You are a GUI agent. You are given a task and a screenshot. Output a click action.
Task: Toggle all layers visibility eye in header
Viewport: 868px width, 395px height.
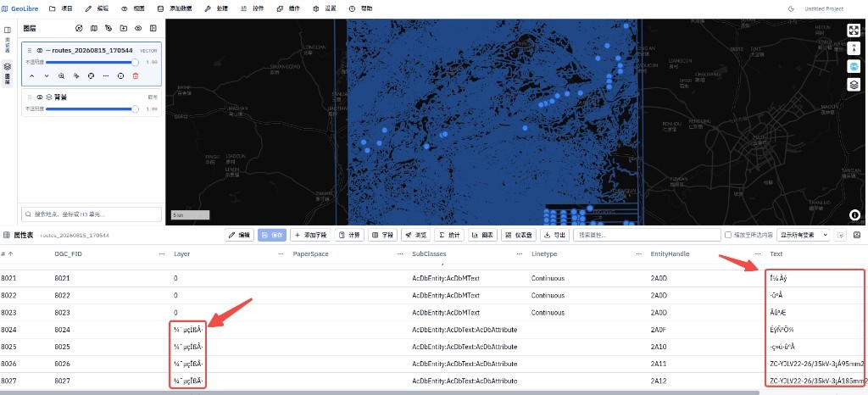(138, 28)
